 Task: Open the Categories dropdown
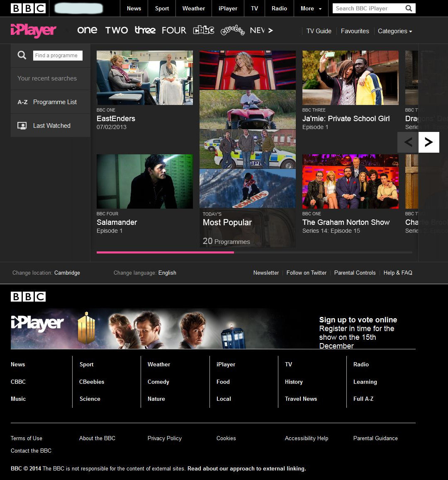[x=395, y=31]
